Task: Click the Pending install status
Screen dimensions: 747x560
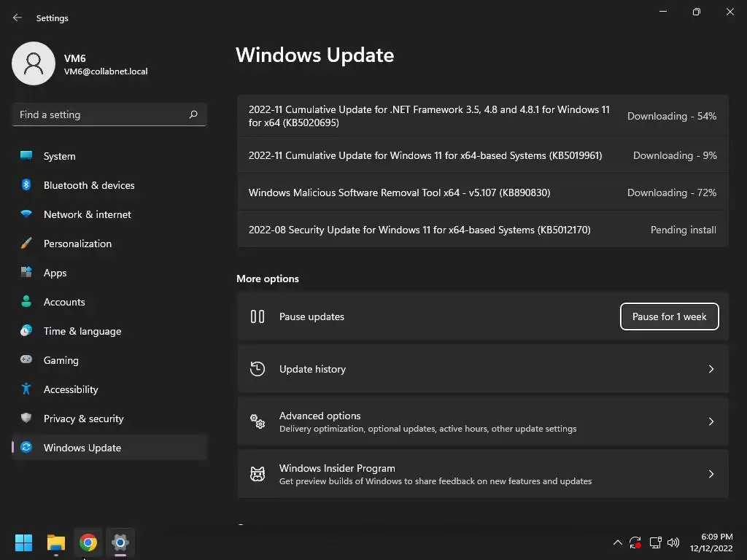Action: click(x=683, y=230)
